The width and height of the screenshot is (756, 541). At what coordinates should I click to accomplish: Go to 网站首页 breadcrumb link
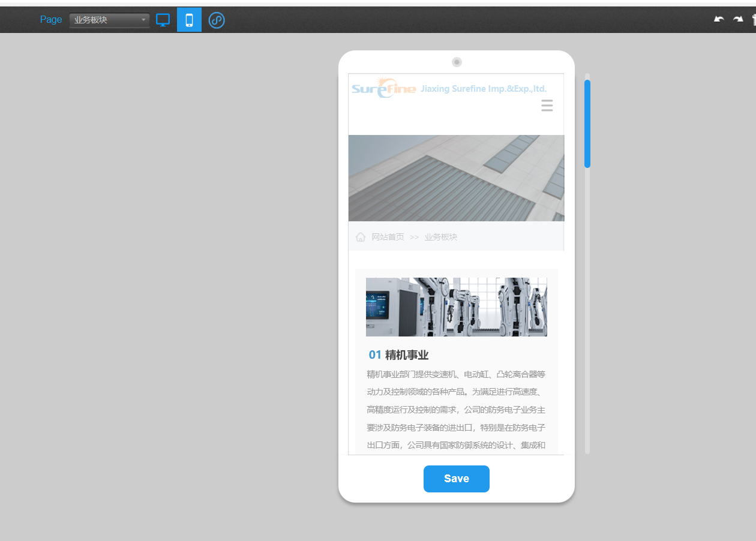pyautogui.click(x=388, y=237)
